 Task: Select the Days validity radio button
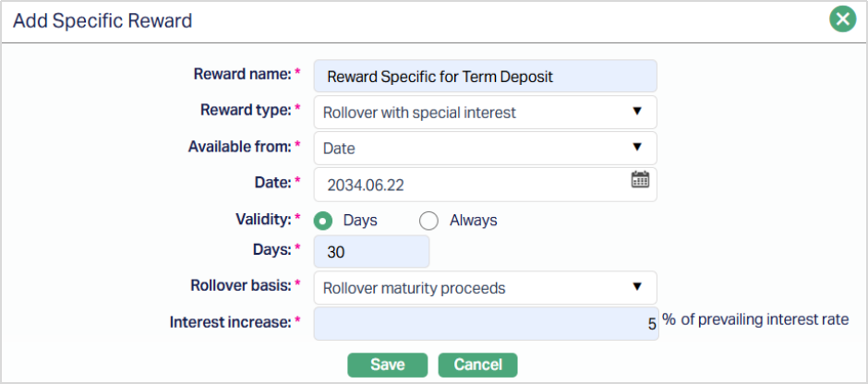pos(323,221)
